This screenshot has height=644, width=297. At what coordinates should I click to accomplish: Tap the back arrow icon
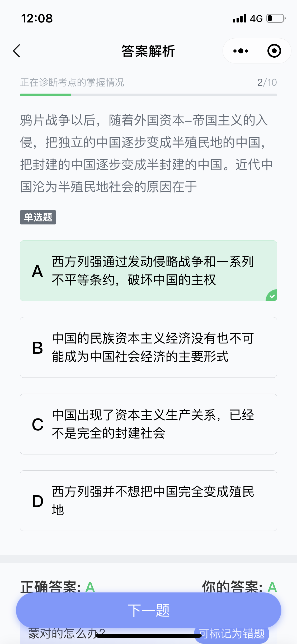click(17, 51)
